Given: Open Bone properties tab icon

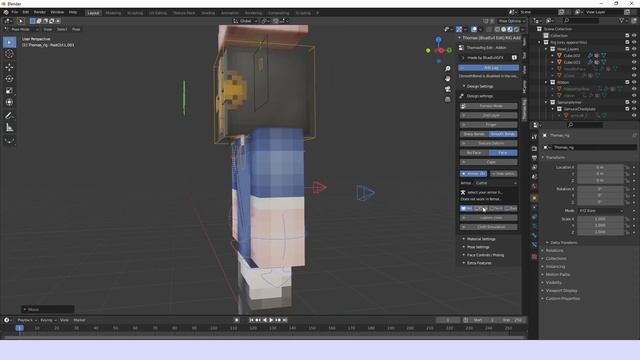Looking at the screenshot, I should (534, 236).
